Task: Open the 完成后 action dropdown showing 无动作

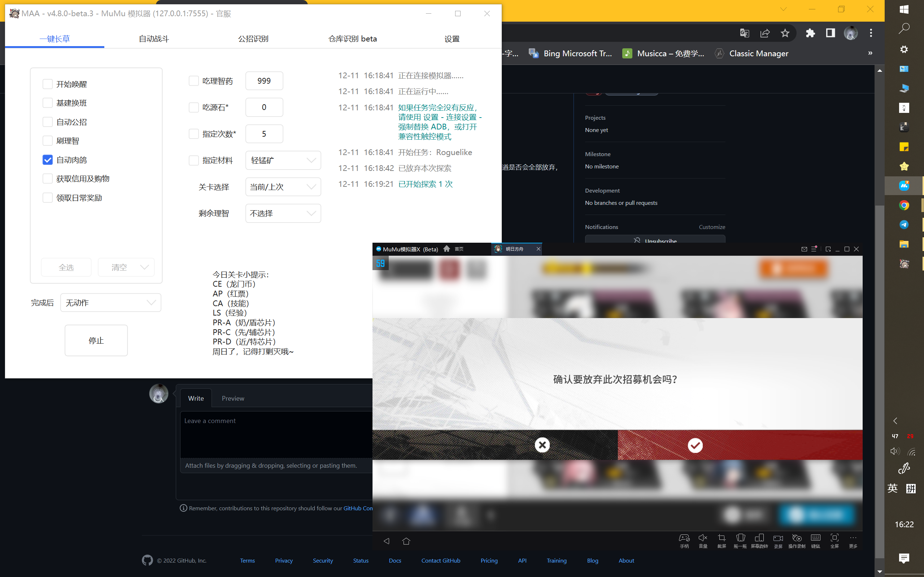Action: click(110, 302)
